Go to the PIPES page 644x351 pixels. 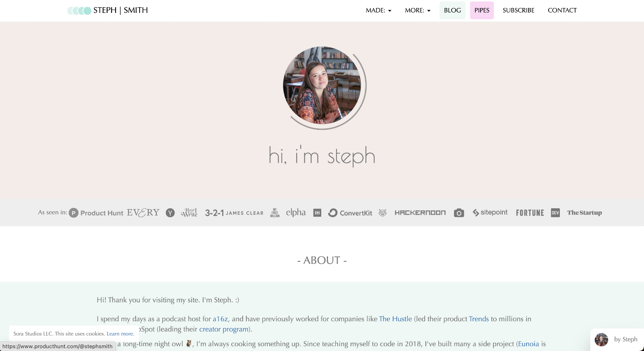point(482,10)
